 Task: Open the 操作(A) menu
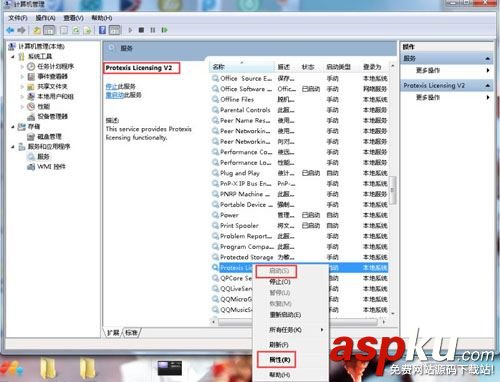(45, 18)
